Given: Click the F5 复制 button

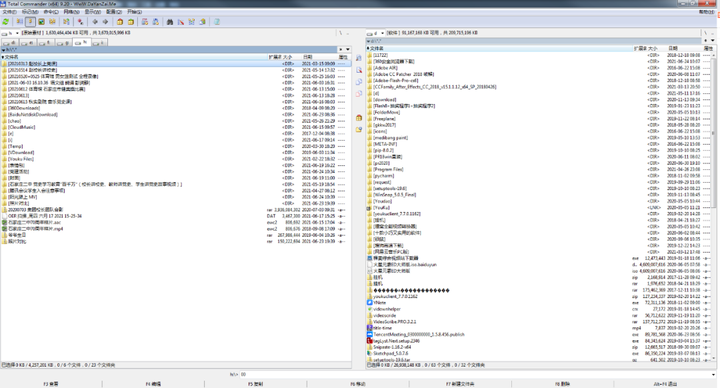Looking at the screenshot, I should (256, 384).
